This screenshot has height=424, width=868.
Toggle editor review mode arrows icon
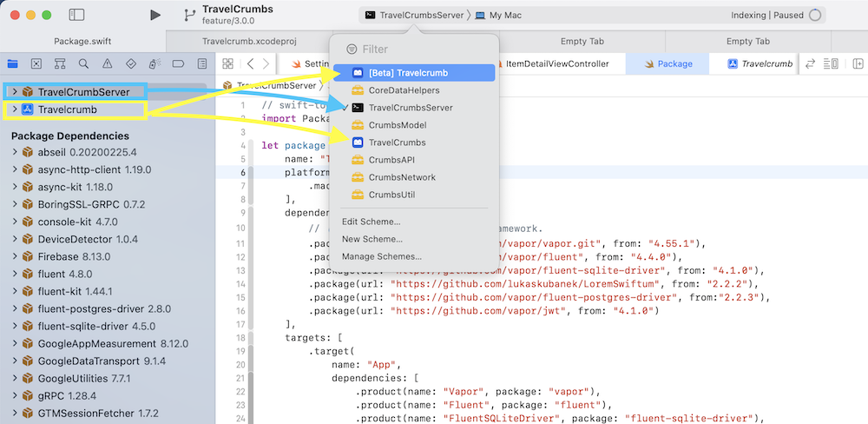click(810, 63)
